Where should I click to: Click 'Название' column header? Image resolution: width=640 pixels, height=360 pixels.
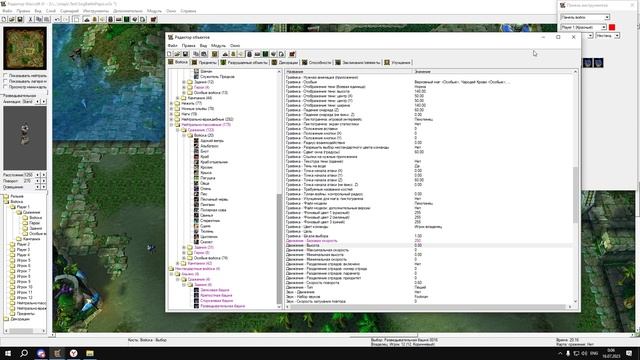point(349,71)
